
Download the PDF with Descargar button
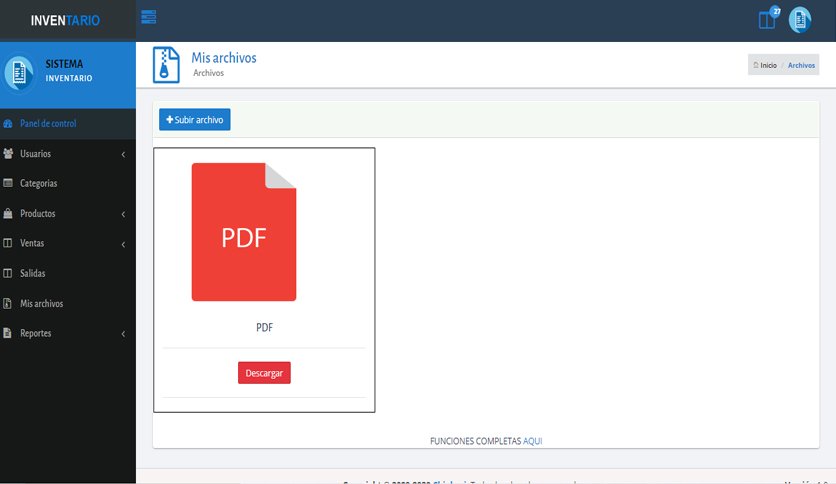pyautogui.click(x=264, y=373)
